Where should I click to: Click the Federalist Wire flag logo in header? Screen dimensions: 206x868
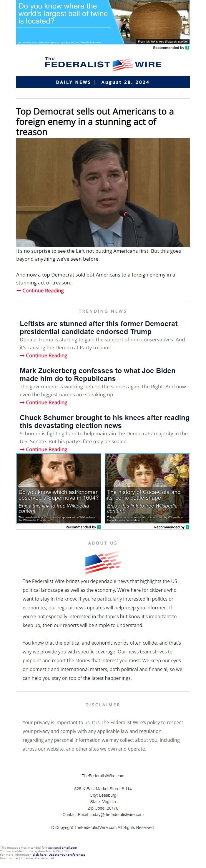(x=123, y=64)
